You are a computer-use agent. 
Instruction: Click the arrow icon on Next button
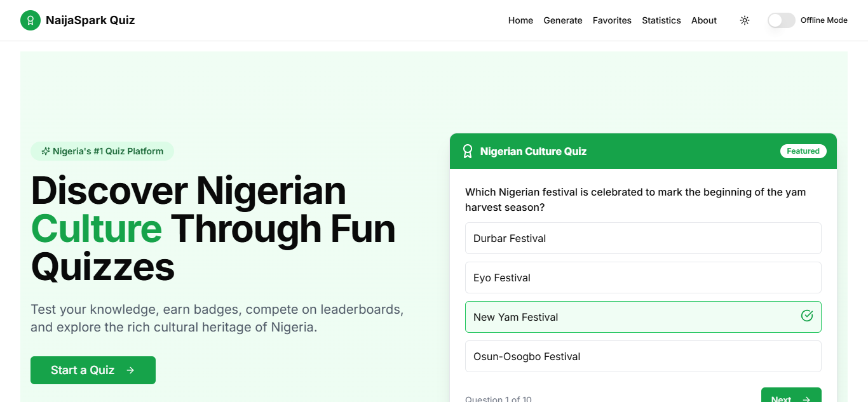tap(806, 399)
